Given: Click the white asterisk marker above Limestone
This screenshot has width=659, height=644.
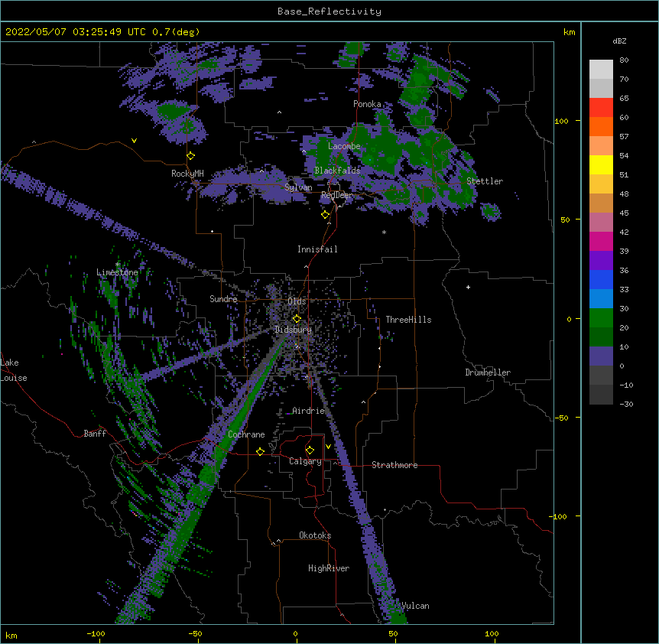Looking at the screenshot, I should tap(118, 265).
